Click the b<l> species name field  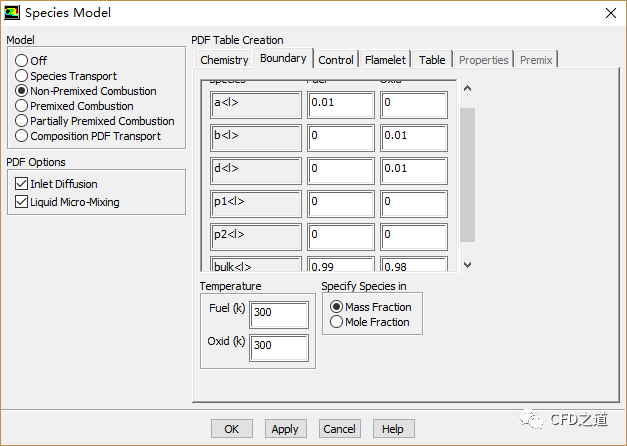256,138
